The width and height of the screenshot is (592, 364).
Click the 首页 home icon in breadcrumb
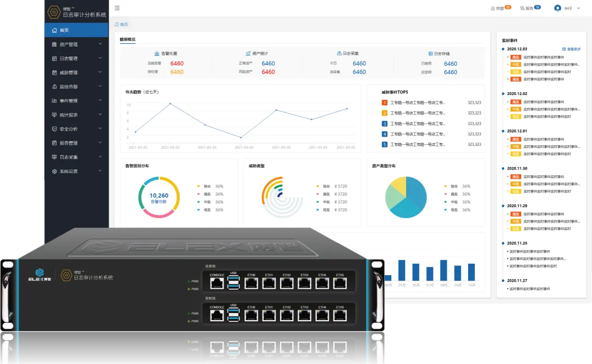pyautogui.click(x=117, y=25)
